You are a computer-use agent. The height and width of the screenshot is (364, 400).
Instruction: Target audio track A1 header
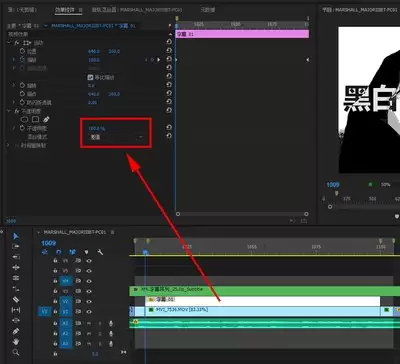pos(66,323)
